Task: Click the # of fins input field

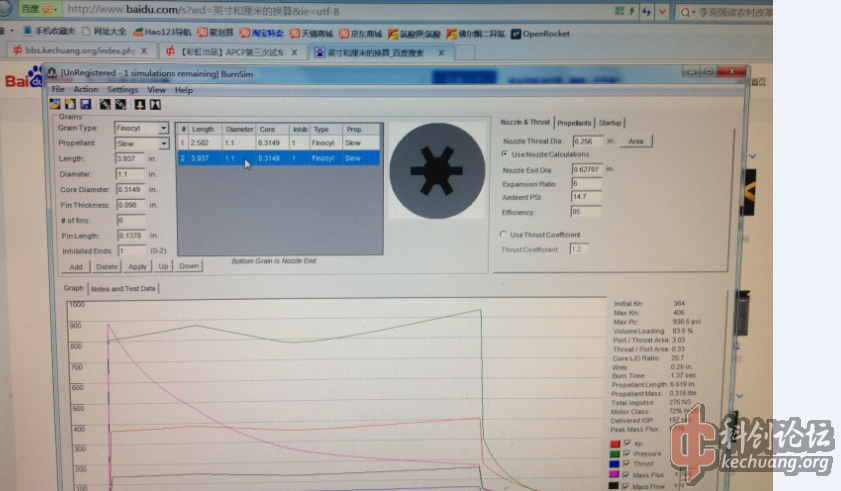Action: (x=131, y=221)
